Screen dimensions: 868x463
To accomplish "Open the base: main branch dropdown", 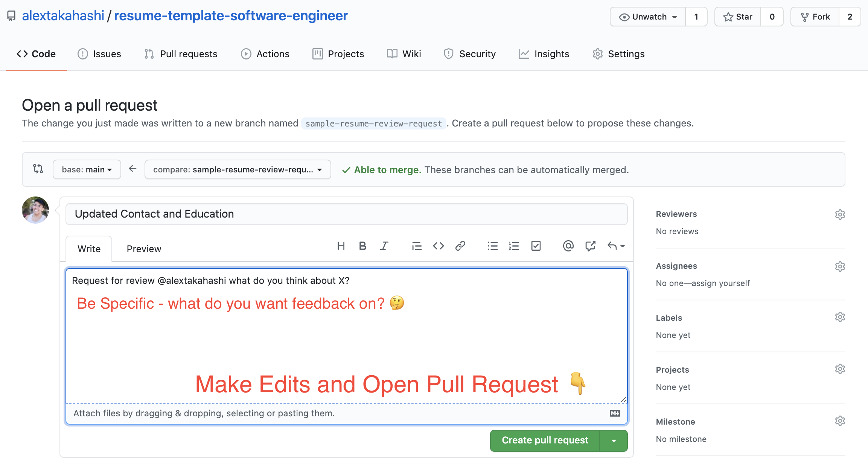I will coord(87,170).
